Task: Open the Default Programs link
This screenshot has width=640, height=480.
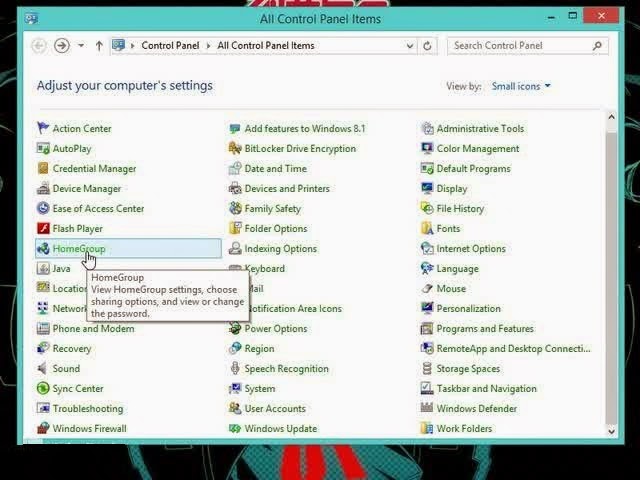Action: (473, 169)
